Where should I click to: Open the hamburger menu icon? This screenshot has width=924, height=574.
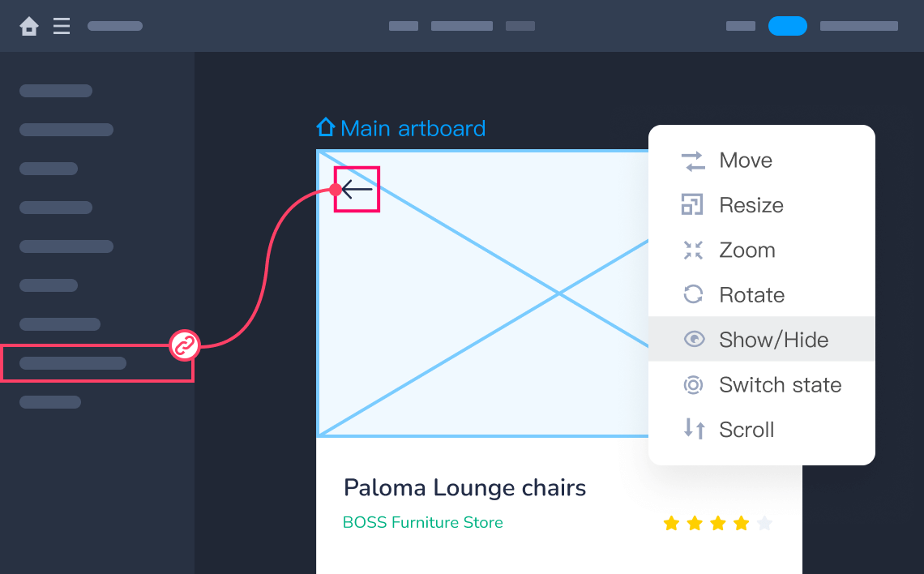point(62,27)
